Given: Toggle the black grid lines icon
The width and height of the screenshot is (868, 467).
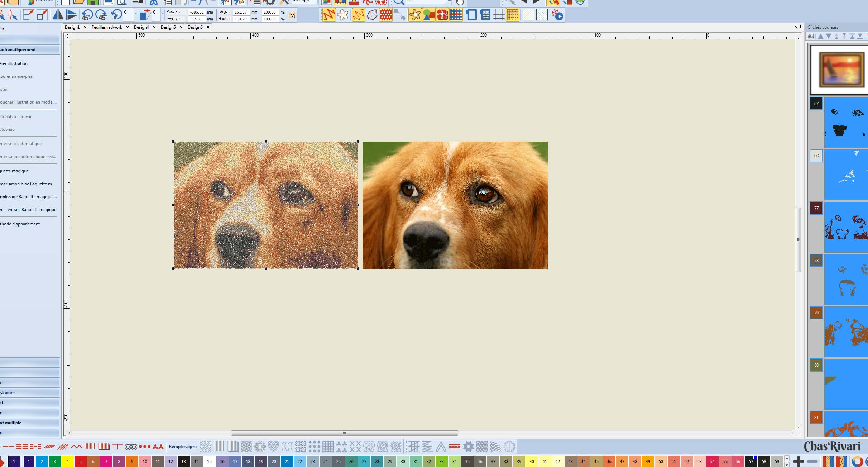Looking at the screenshot, I should [x=499, y=15].
